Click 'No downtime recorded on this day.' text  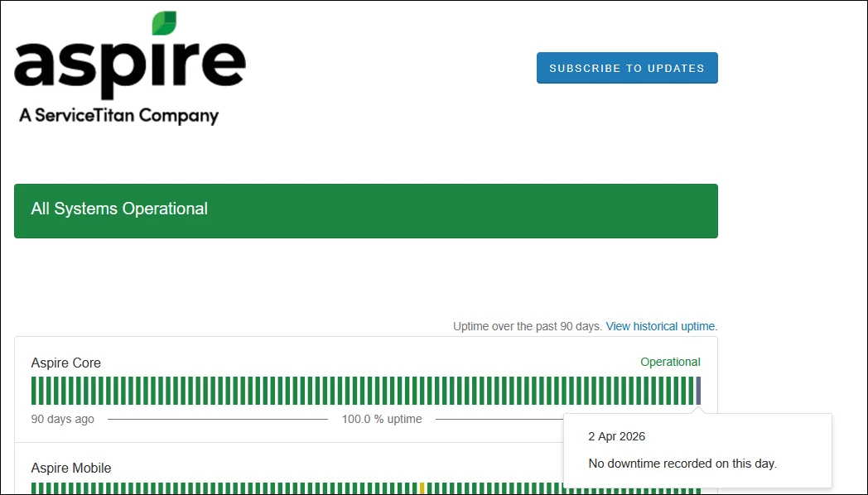(682, 464)
